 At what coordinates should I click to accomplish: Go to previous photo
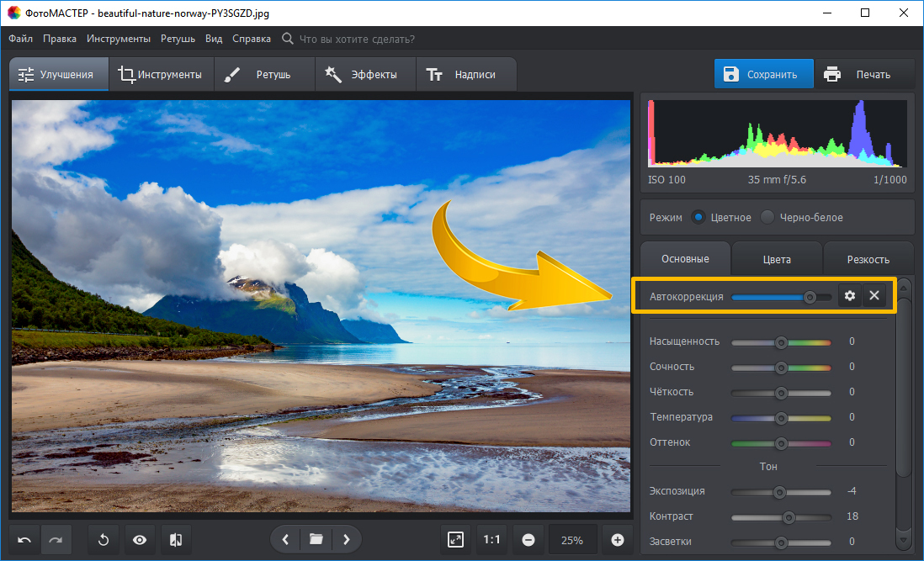[285, 539]
